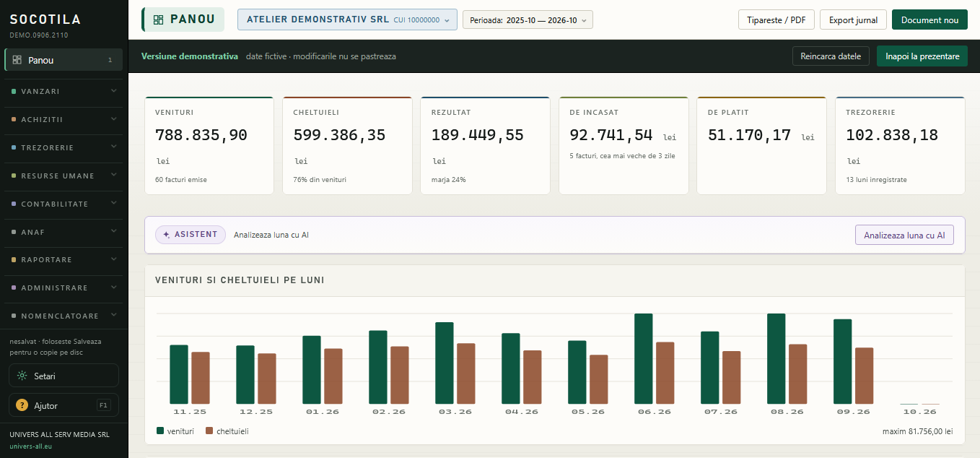980x458 pixels.
Task: Click the Inapoi la prezentare button
Action: 922,56
